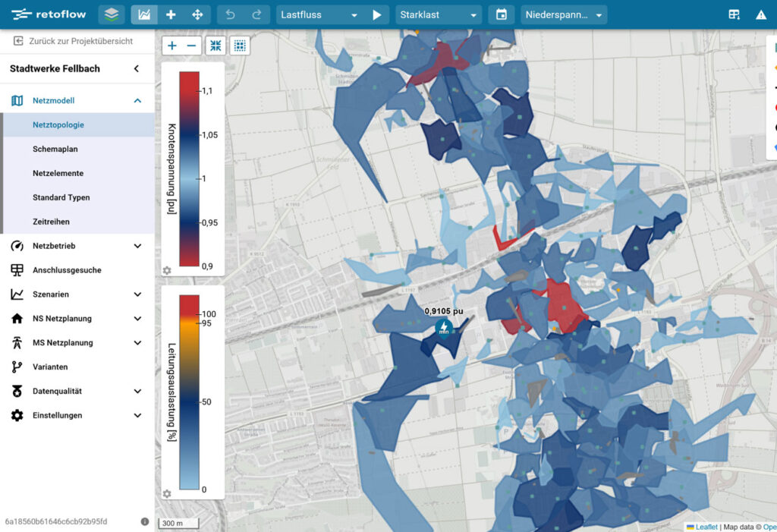777x532 pixels.
Task: Open the Niederspannung voltage level dropdown
Action: point(564,15)
